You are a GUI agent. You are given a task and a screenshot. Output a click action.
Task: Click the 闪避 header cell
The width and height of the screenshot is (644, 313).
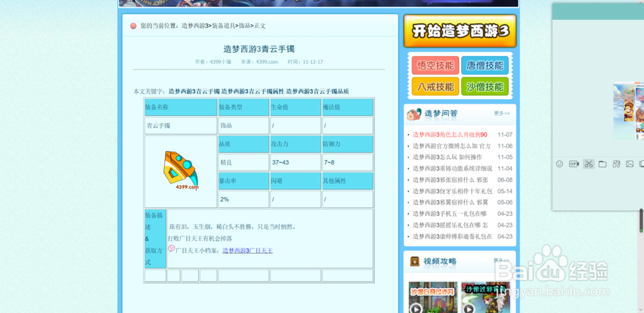coord(296,181)
